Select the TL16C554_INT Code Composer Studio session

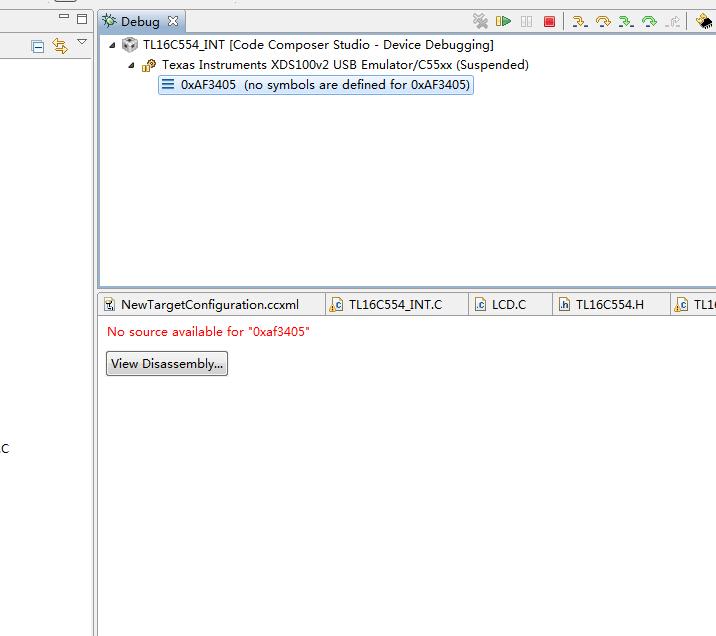[318, 45]
